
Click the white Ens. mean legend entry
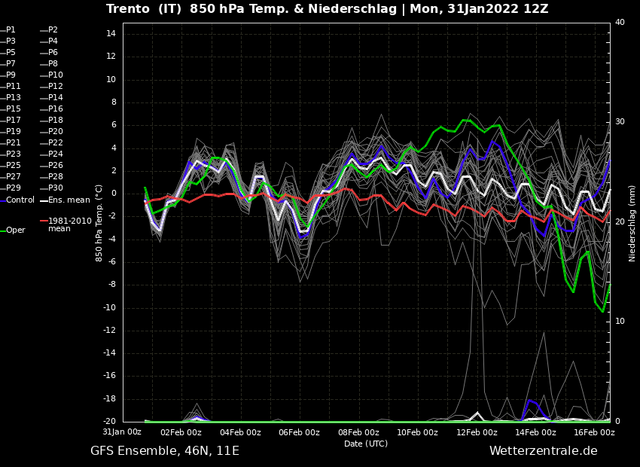coord(65,200)
